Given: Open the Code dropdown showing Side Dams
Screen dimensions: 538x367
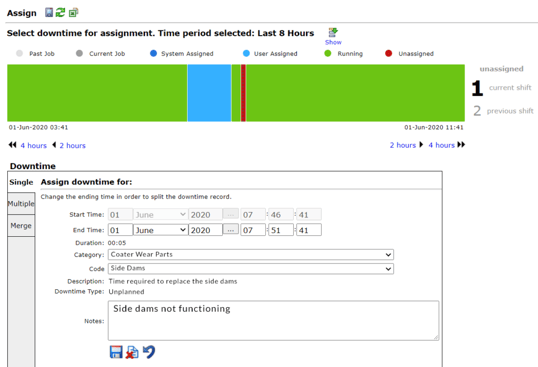Looking at the screenshot, I should click(251, 269).
